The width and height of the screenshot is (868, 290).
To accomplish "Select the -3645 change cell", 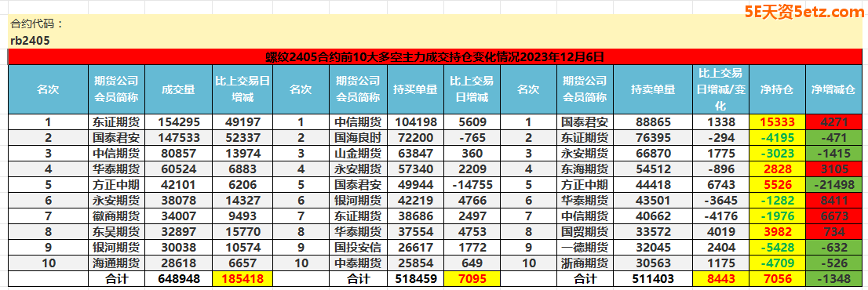I will pyautogui.click(x=720, y=201).
